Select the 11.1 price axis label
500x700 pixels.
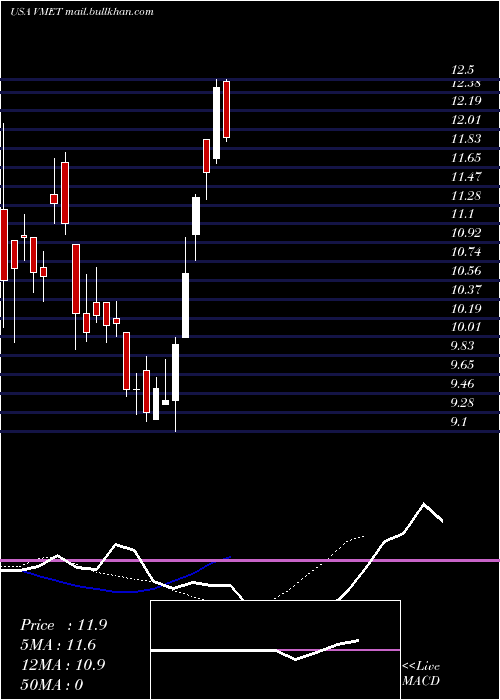pos(462,214)
